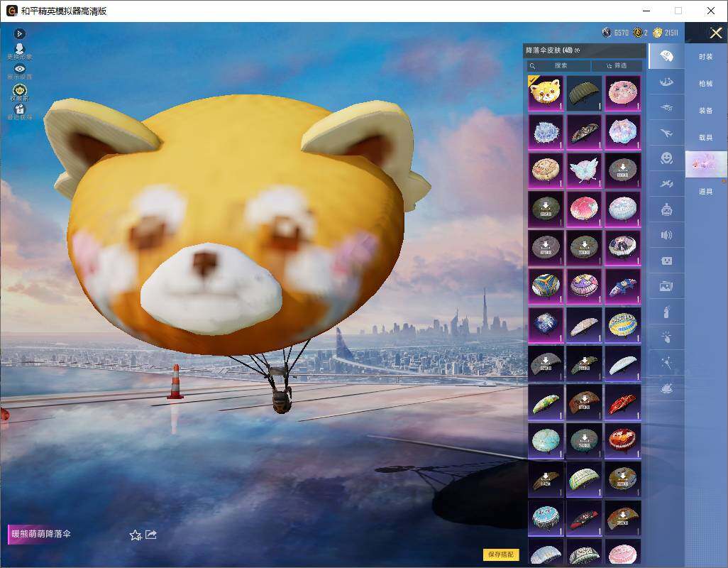
Task: Open the emote smiley face category
Action: click(x=667, y=159)
